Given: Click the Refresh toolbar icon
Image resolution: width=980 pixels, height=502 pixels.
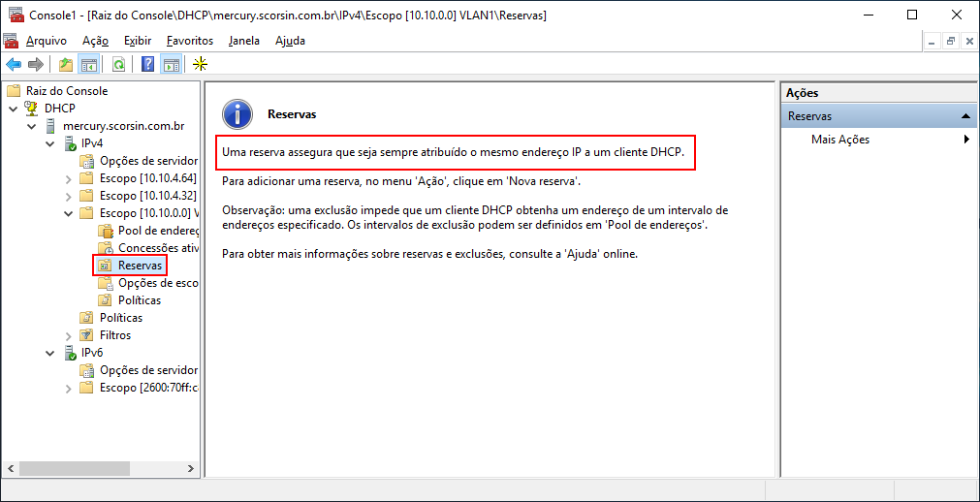Looking at the screenshot, I should pyautogui.click(x=118, y=64).
